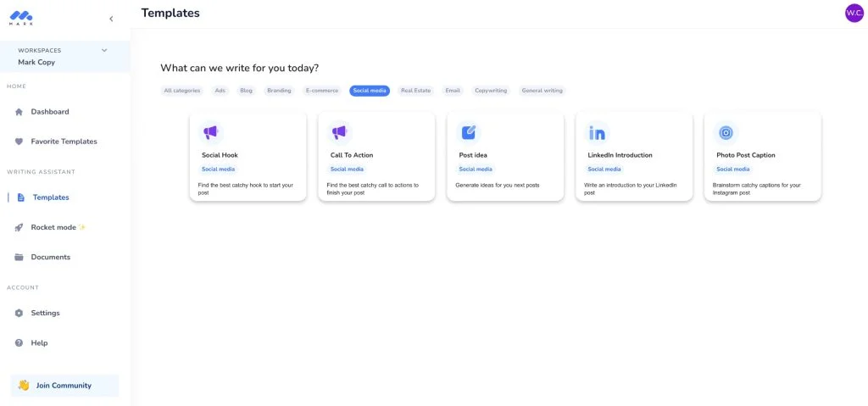Click the Join Community button

pos(64,386)
